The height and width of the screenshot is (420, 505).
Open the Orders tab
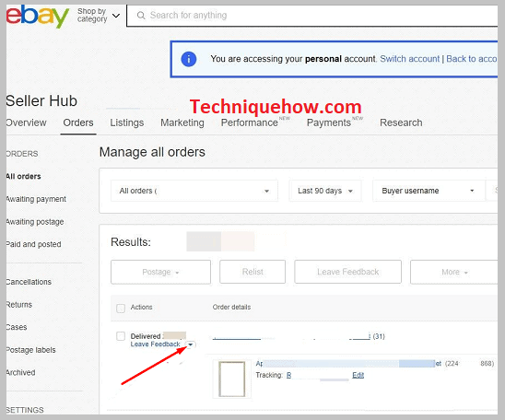pos(78,122)
